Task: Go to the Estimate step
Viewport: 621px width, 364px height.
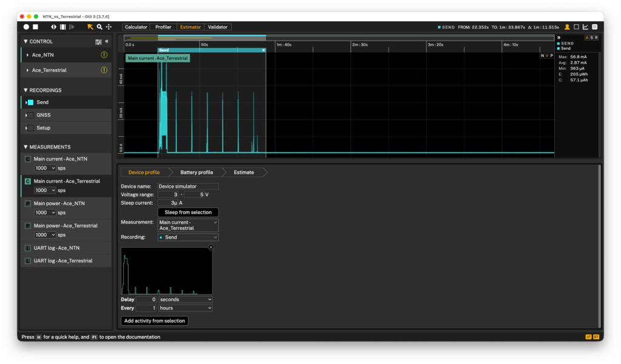Action: point(244,173)
